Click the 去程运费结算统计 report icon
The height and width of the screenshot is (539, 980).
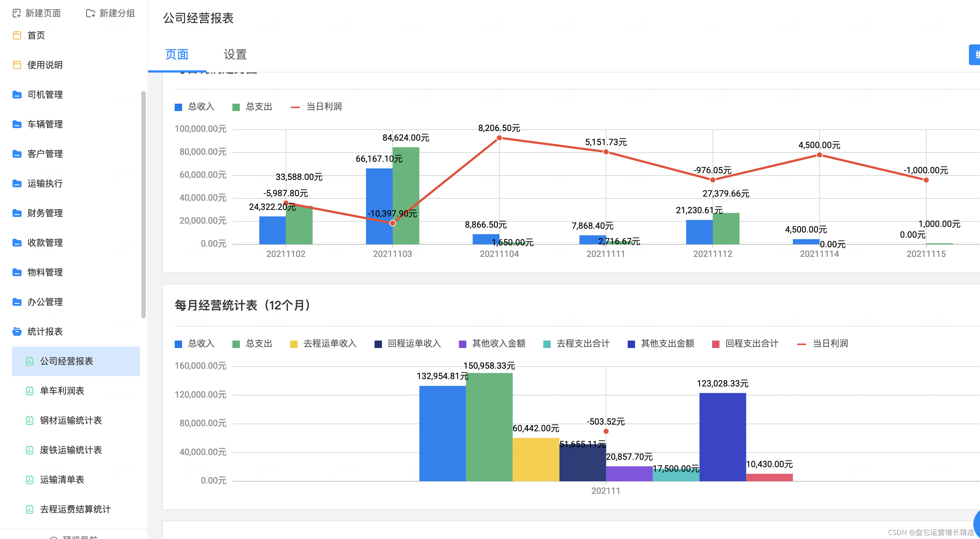pos(29,509)
